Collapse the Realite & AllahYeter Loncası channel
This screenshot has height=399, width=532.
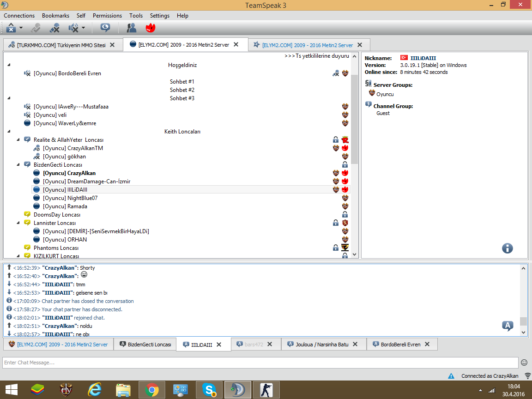pos(18,140)
